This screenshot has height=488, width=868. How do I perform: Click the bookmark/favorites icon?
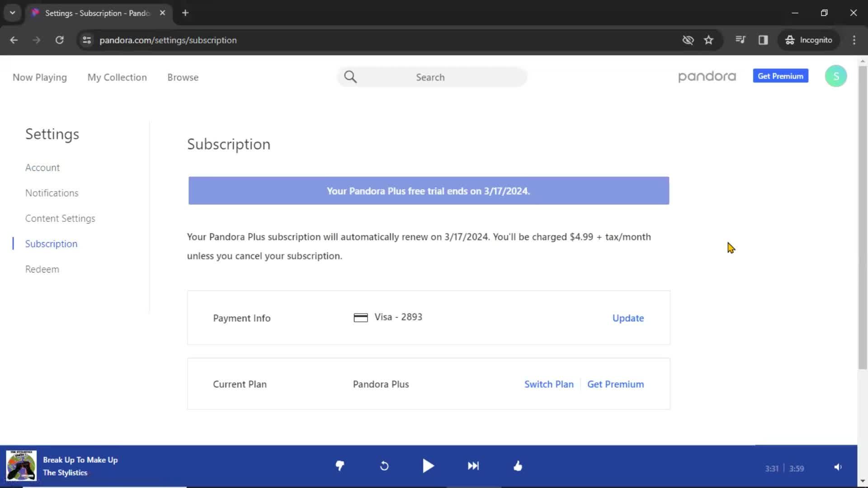(708, 40)
